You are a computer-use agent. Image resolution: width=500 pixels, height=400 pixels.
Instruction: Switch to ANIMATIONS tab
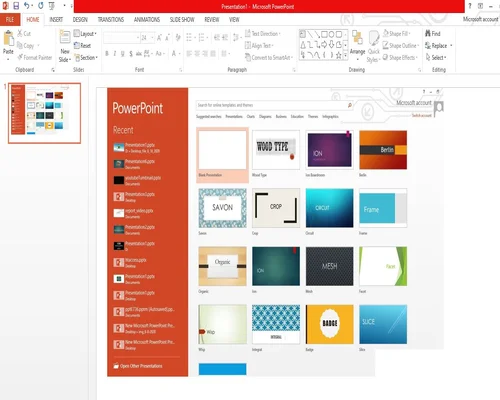pos(147,19)
